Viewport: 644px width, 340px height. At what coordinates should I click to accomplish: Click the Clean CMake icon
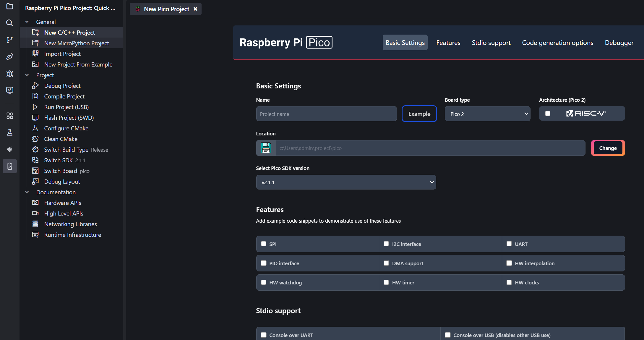click(35, 139)
